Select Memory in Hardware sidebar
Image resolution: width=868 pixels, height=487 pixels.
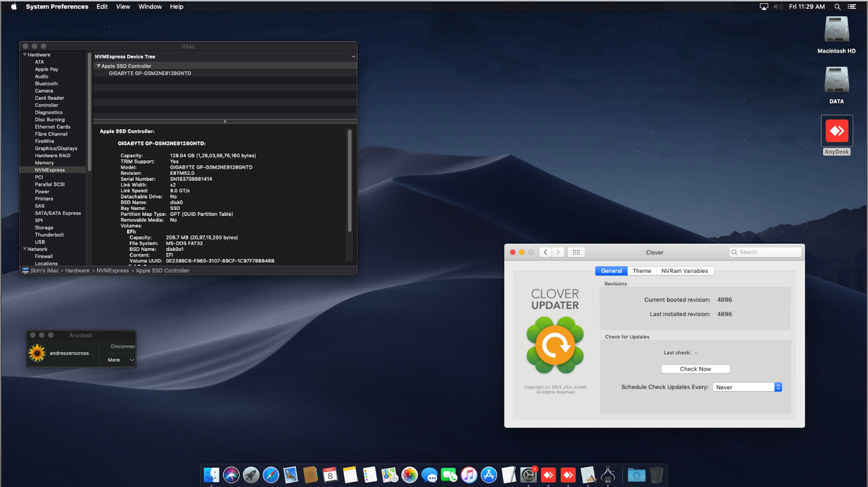click(x=44, y=163)
